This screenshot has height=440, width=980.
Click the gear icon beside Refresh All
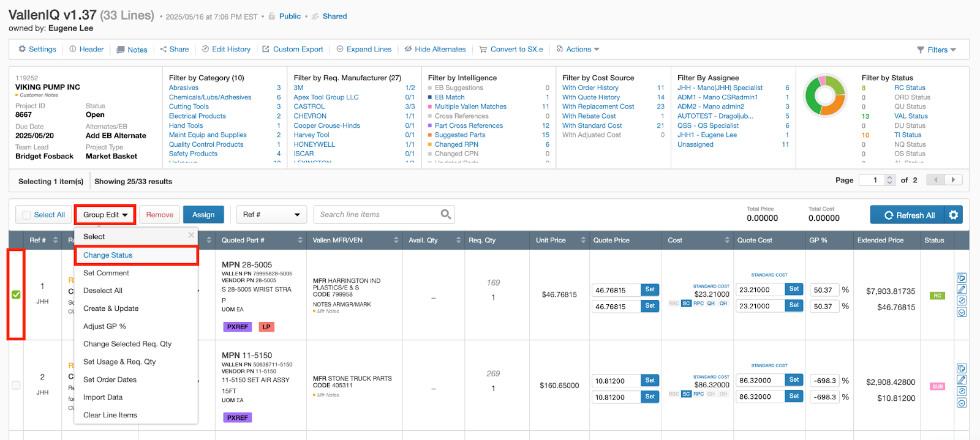tap(953, 215)
